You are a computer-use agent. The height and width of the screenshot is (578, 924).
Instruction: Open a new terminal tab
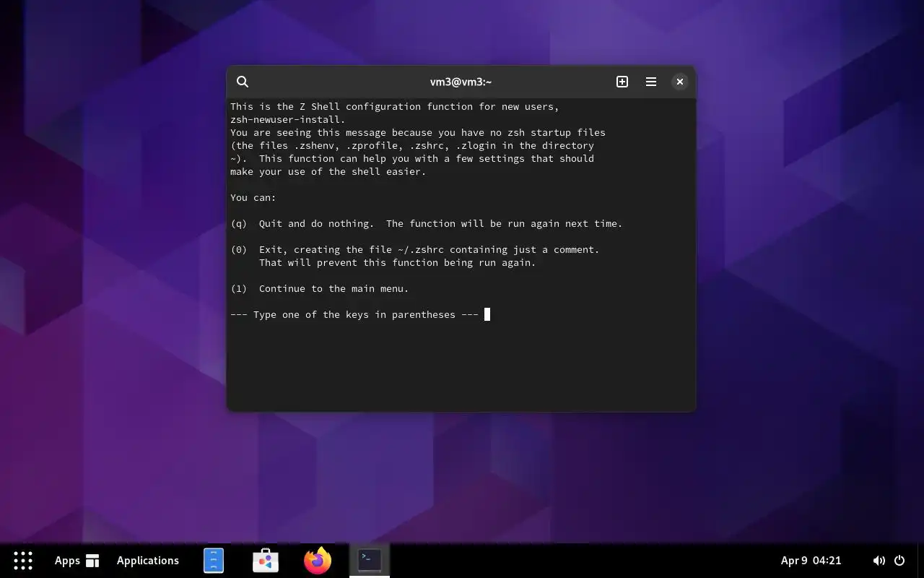click(622, 82)
